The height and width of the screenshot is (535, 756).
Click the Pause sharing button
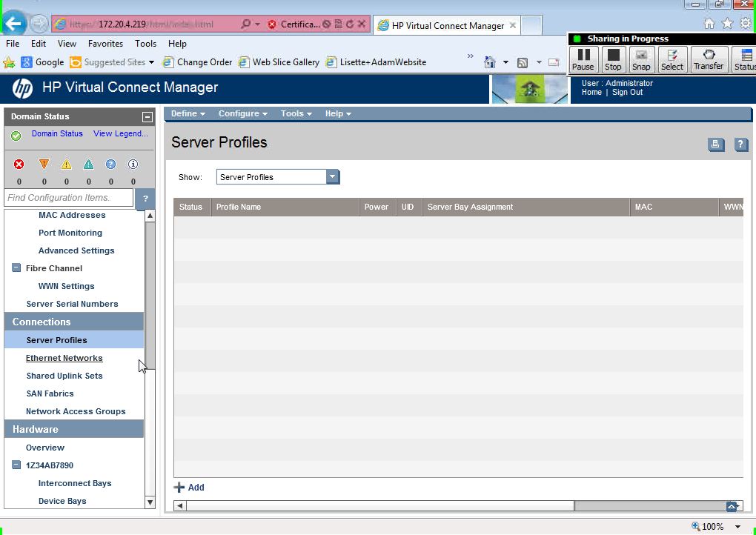click(x=583, y=60)
